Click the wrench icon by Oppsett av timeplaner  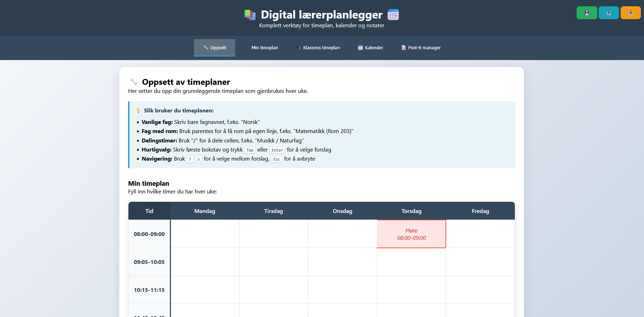(134, 82)
